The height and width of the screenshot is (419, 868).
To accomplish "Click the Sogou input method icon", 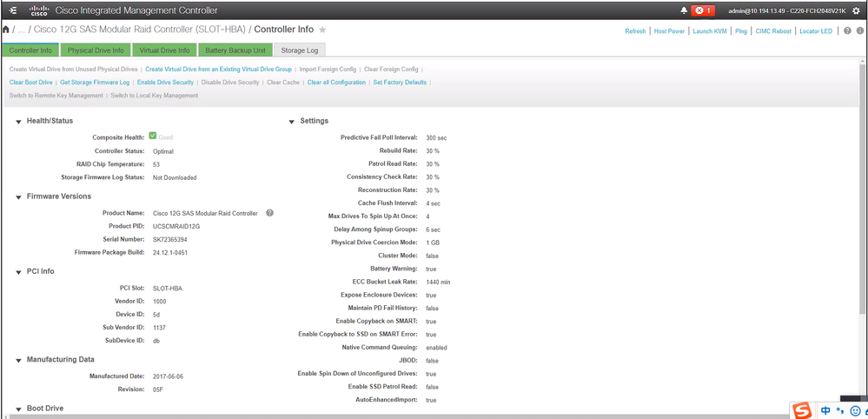I will [x=803, y=411].
